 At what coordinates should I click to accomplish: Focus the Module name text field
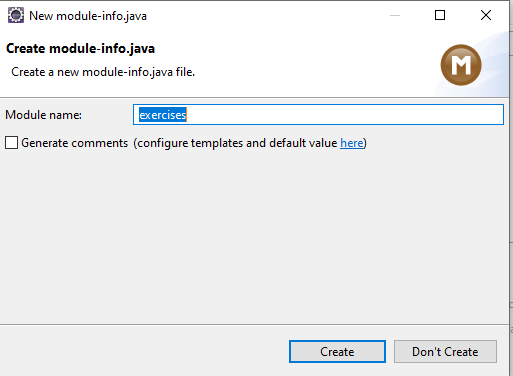tap(318, 115)
